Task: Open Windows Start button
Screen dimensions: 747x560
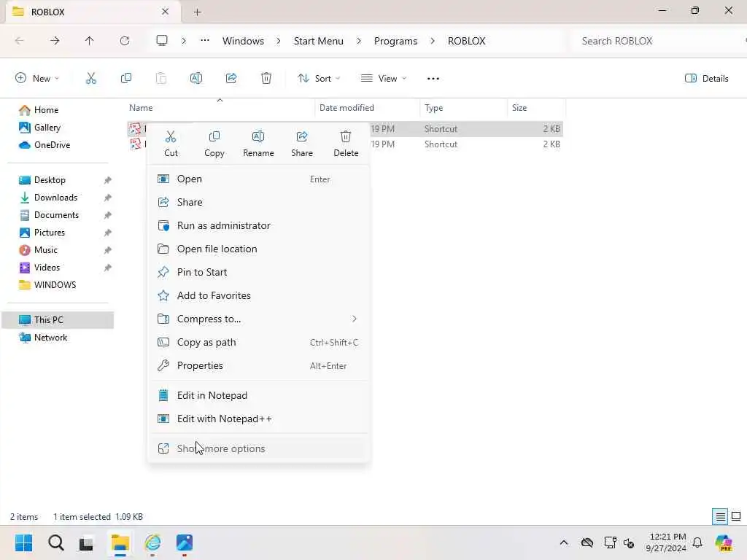Action: coord(24,542)
